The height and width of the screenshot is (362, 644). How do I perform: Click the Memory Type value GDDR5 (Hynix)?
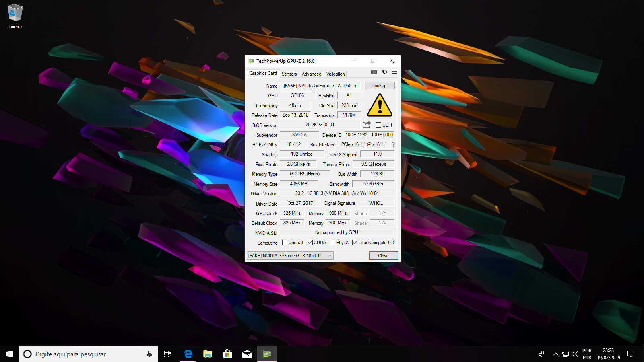click(x=305, y=174)
